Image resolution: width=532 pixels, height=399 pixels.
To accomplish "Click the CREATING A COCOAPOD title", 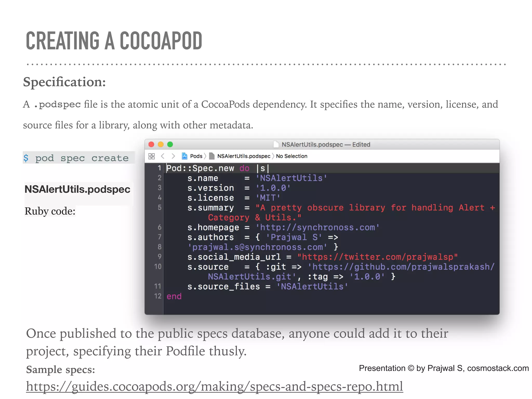I will 114,41.
